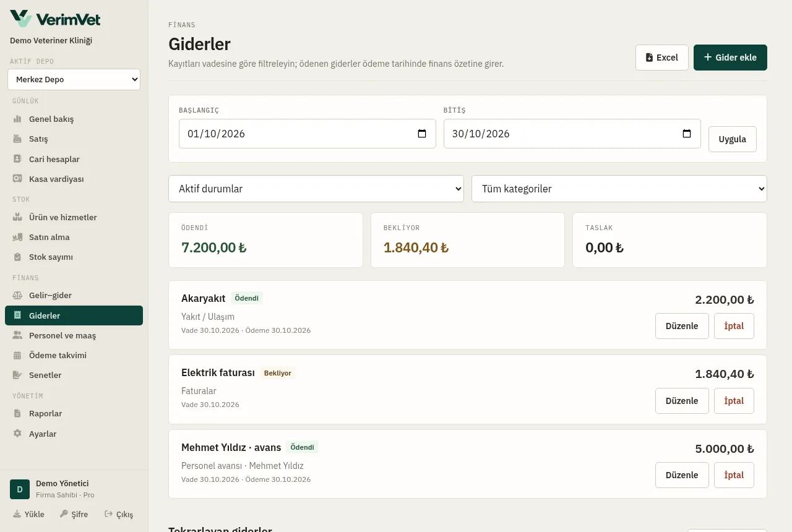Viewport: 792px width, 532px height.
Task: Click the Ödeme takvimi calendar icon
Action: point(17,355)
